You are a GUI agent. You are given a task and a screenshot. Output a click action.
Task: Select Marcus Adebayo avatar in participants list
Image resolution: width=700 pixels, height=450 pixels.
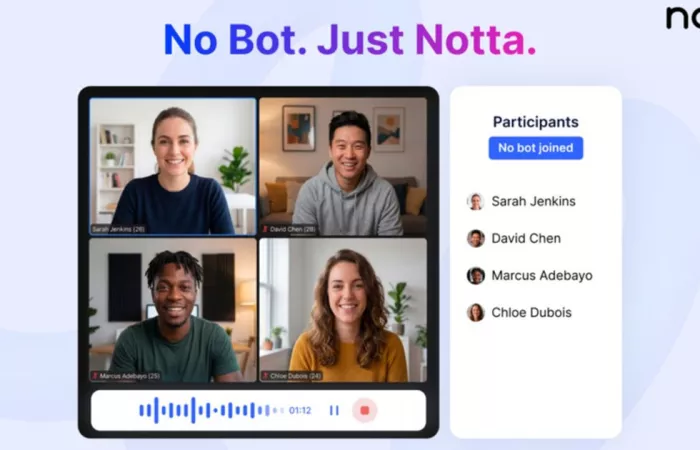pyautogui.click(x=475, y=275)
